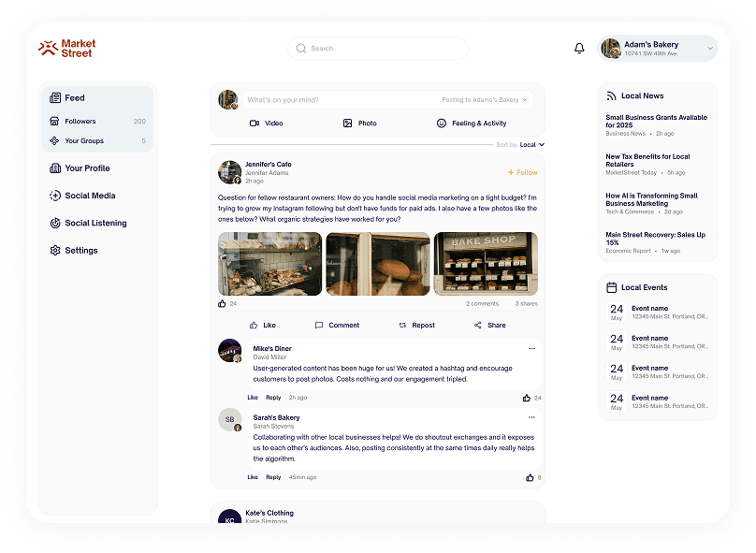Viewport: 756px width, 553px height.
Task: Open the Video attachment option
Action: pyautogui.click(x=268, y=123)
